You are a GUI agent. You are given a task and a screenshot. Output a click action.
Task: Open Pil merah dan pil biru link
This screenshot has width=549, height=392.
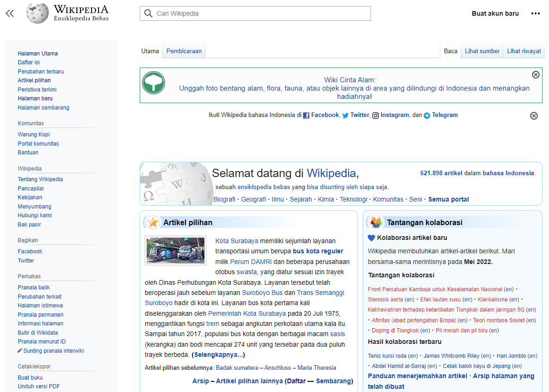coord(462,331)
